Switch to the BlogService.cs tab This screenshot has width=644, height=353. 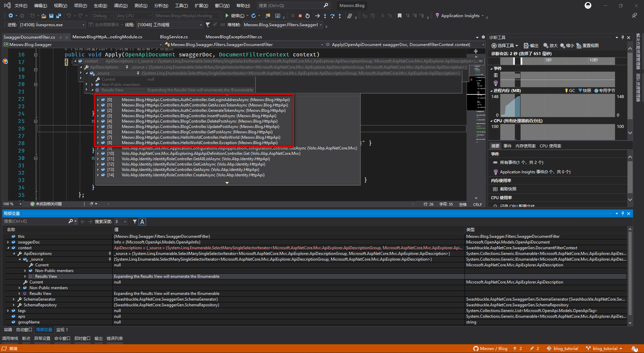pyautogui.click(x=174, y=37)
